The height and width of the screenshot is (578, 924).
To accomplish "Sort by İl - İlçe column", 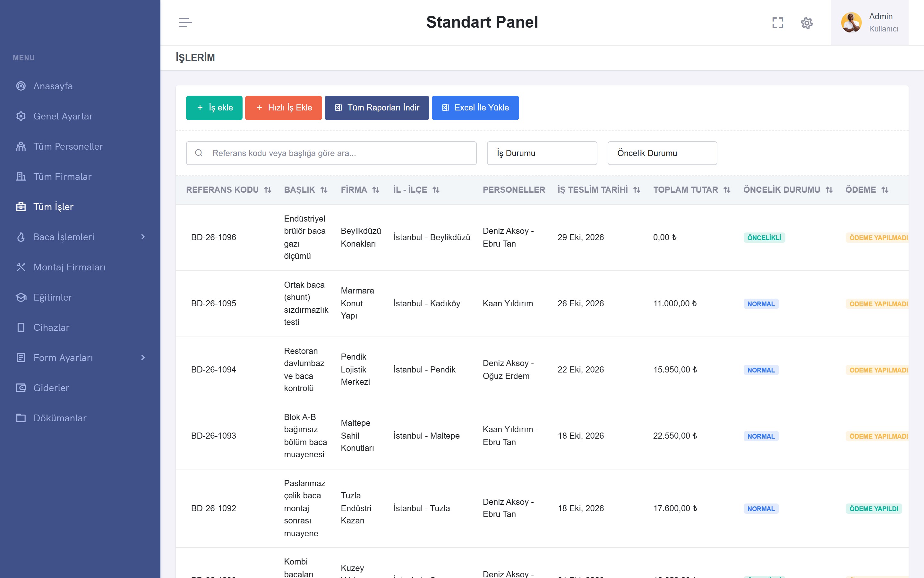I will (x=436, y=190).
